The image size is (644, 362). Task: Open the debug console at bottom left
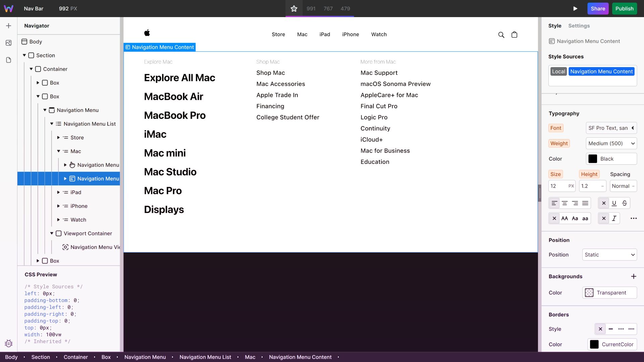[x=8, y=343]
